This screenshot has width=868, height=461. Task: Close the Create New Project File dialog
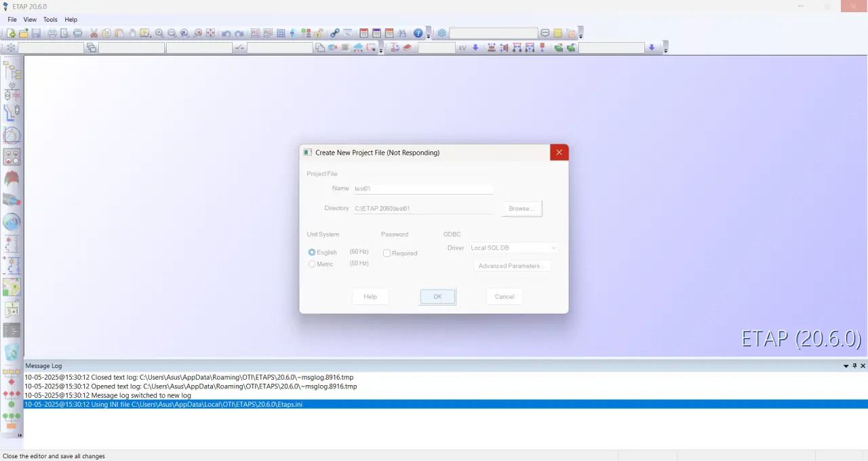click(559, 153)
